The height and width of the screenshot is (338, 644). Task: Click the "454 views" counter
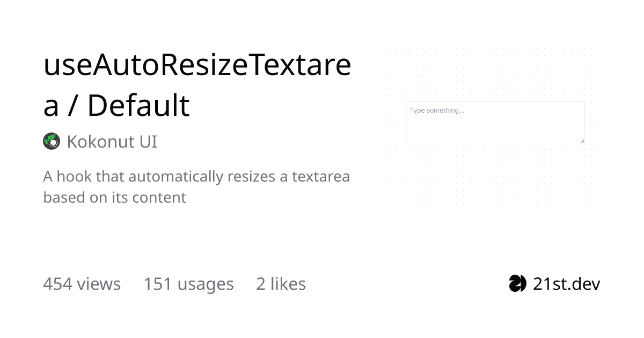(x=82, y=284)
